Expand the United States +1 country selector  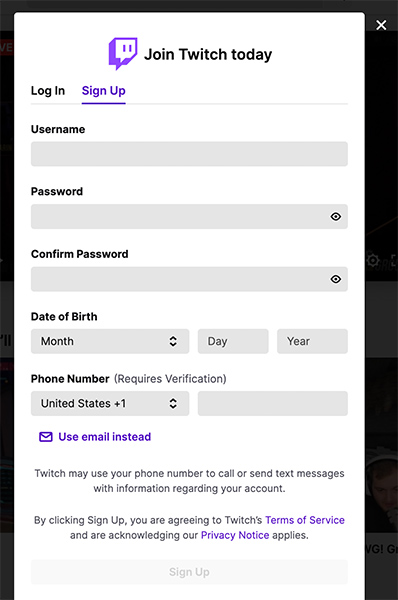(110, 403)
